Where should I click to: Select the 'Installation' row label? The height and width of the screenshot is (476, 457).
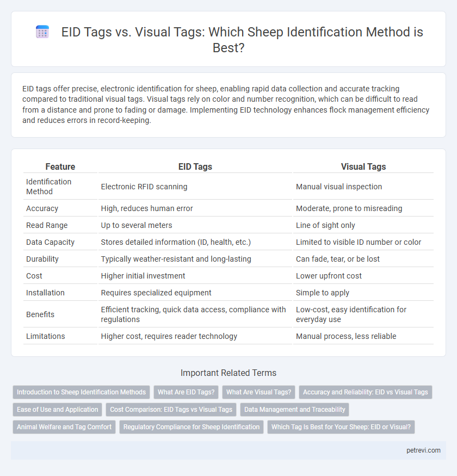[x=60, y=293]
